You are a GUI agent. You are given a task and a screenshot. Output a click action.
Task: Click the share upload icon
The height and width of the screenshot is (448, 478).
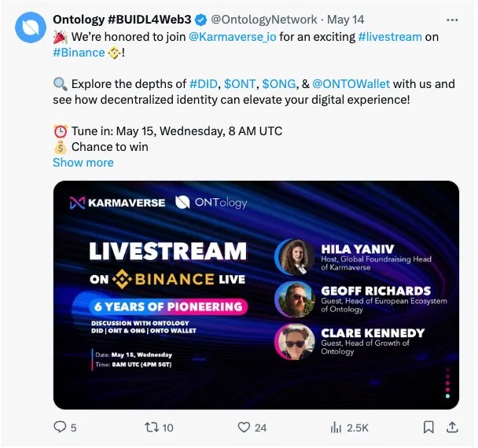pyautogui.click(x=452, y=428)
